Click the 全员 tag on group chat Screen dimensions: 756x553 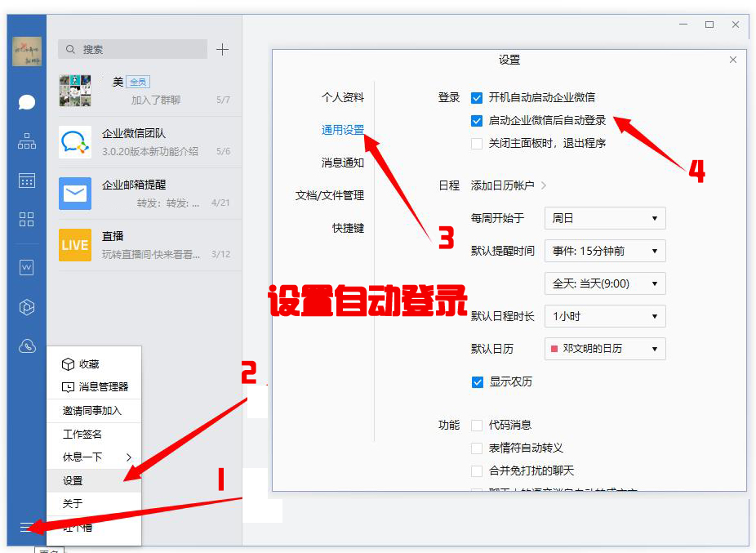pyautogui.click(x=138, y=82)
